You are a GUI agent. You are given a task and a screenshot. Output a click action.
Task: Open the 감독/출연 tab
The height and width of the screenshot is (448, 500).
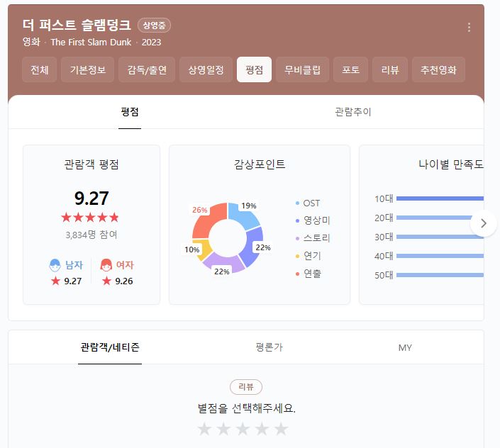point(148,70)
